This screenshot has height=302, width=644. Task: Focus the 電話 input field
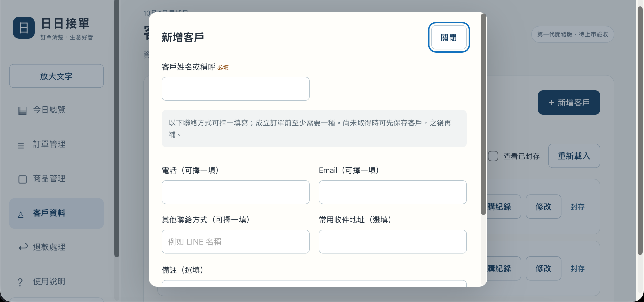[236, 192]
